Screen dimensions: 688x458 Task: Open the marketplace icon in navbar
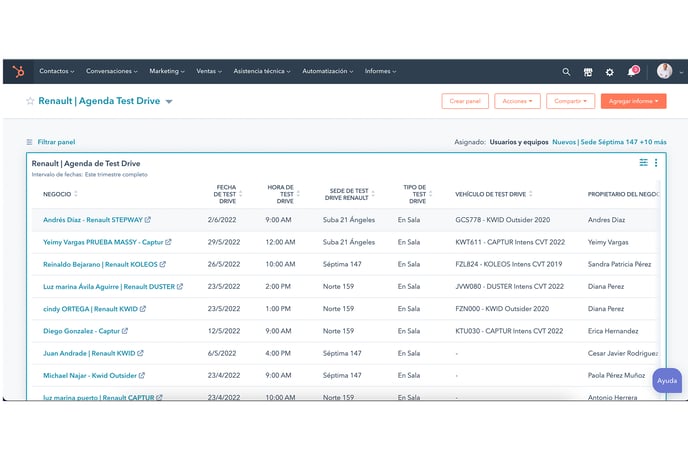coord(588,72)
